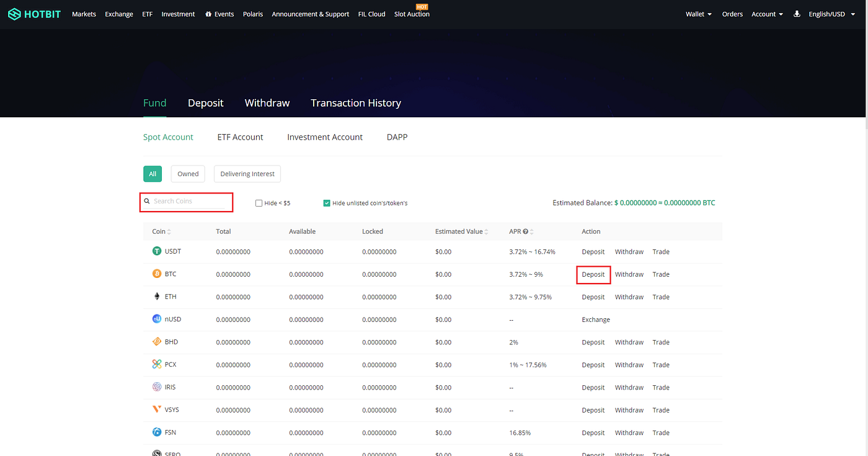
Task: Click the search magnifier icon
Action: tap(147, 201)
